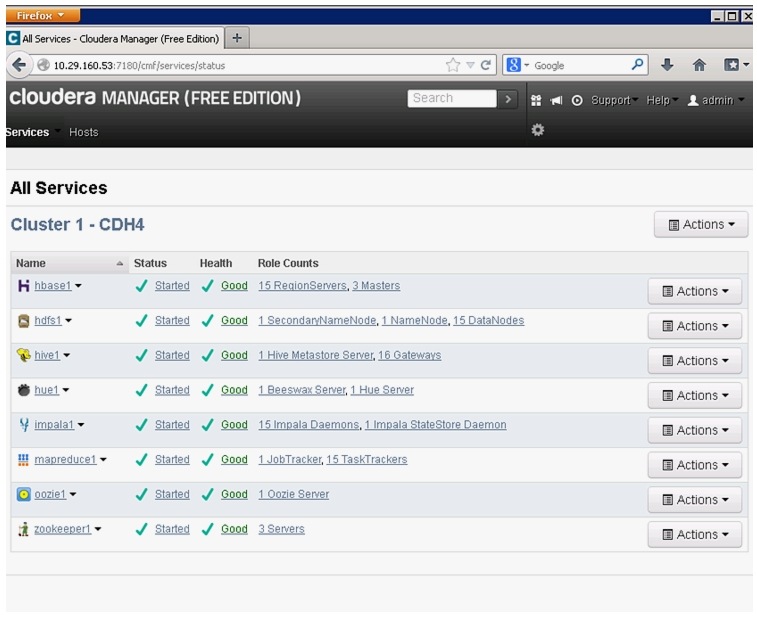The image size is (757, 618).
Task: Click the oozie1 service link
Action: [x=50, y=494]
